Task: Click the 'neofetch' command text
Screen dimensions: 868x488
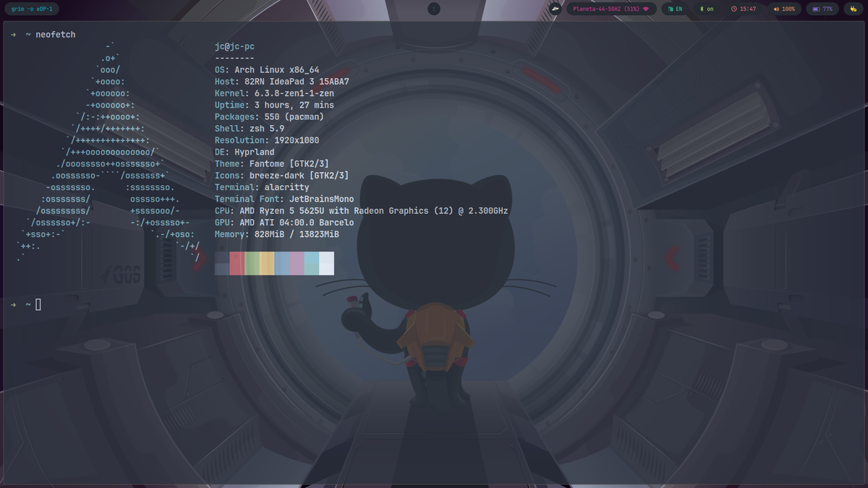Action: pyautogui.click(x=56, y=35)
